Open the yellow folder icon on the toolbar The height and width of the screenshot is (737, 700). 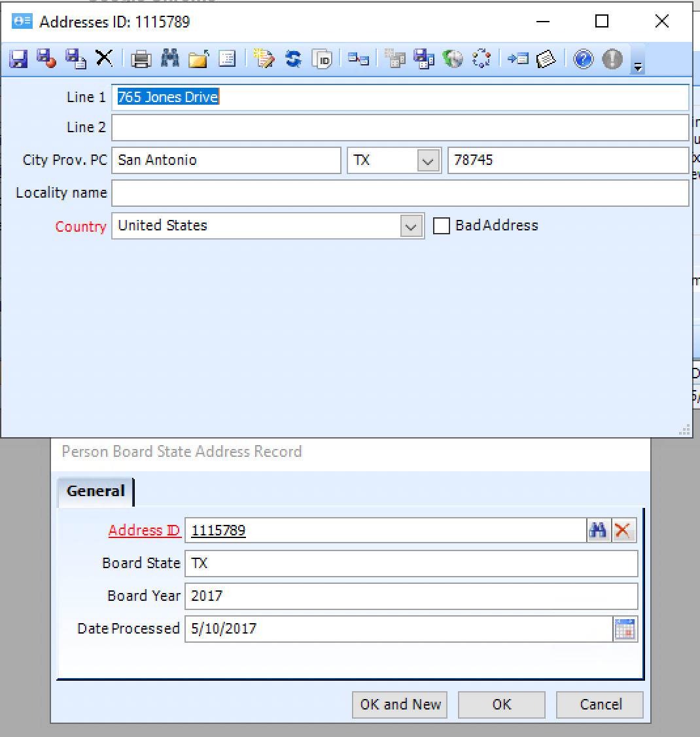click(198, 58)
